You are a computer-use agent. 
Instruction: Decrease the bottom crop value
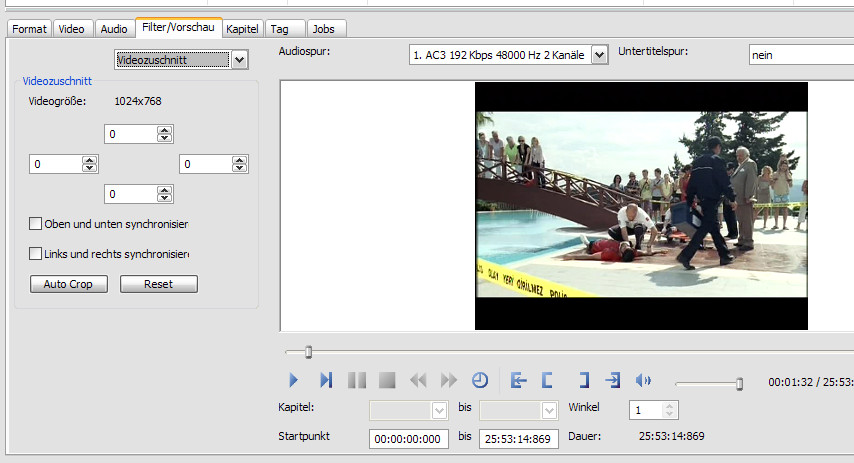tap(164, 198)
